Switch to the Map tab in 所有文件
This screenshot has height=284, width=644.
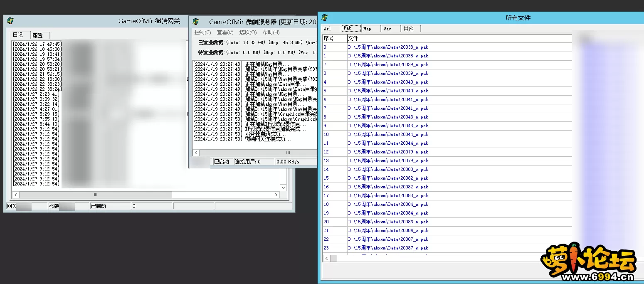click(371, 29)
